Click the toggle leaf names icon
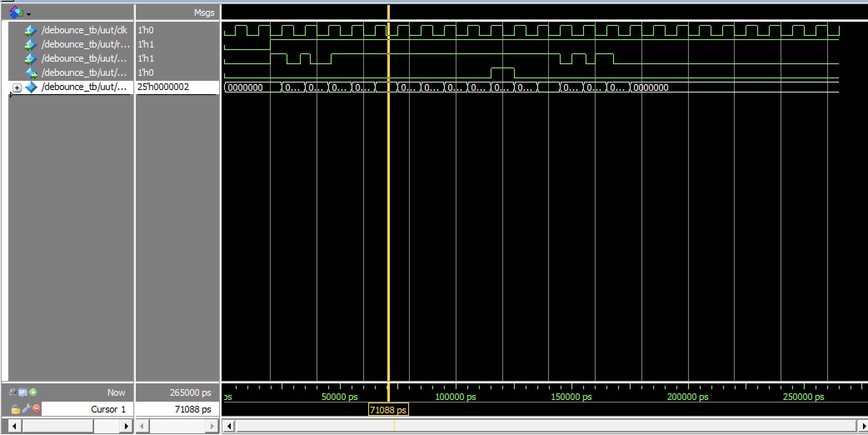 pos(13,392)
